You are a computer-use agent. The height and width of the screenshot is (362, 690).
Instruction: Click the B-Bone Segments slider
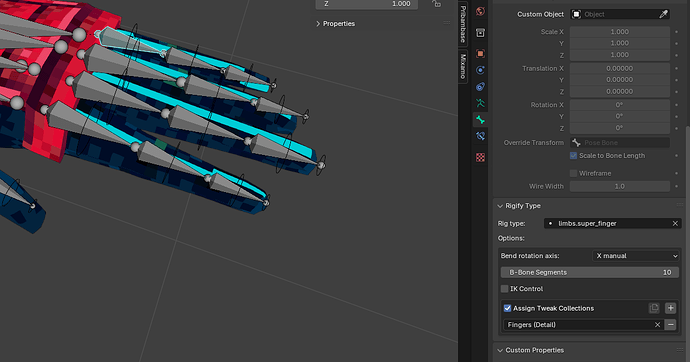tap(590, 272)
